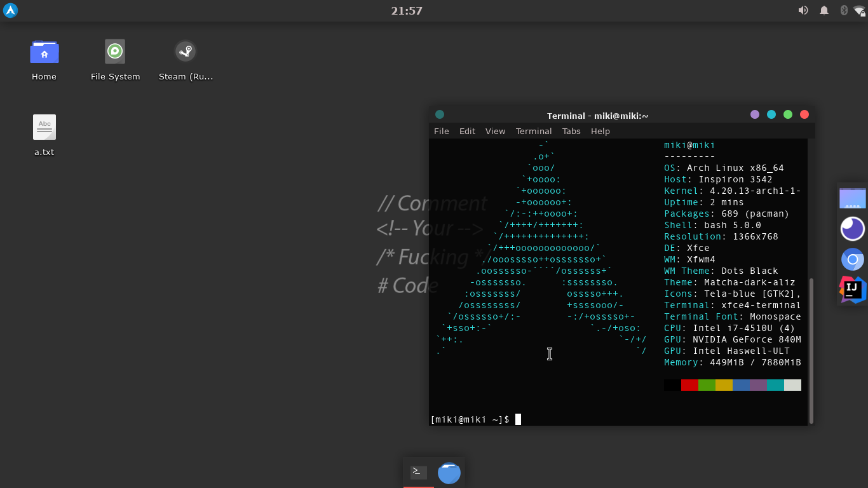Click the volume speaker icon in panel
Screen dimensions: 868x488
(x=803, y=10)
